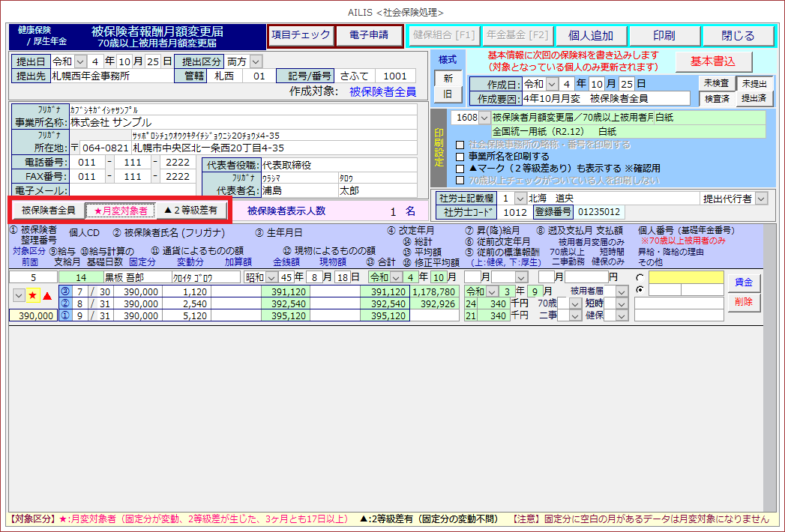Click the yellow star 月変対象 marker
The height and width of the screenshot is (532, 785).
click(x=33, y=296)
